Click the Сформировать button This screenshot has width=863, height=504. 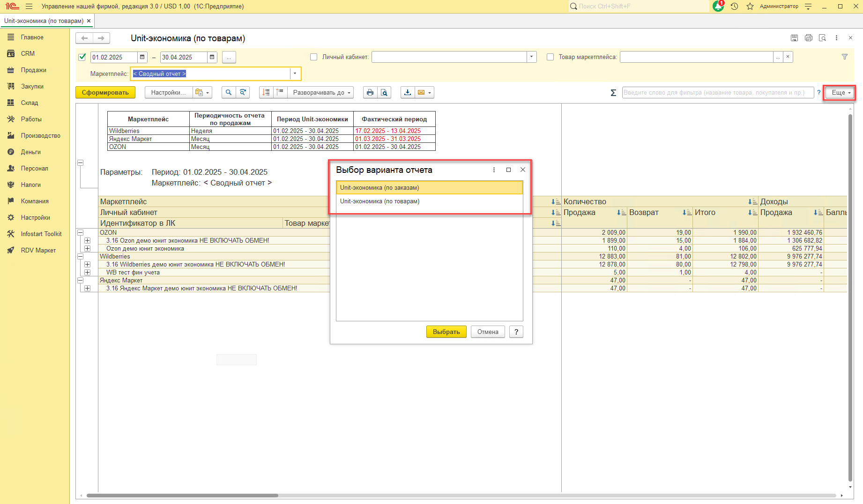[105, 93]
